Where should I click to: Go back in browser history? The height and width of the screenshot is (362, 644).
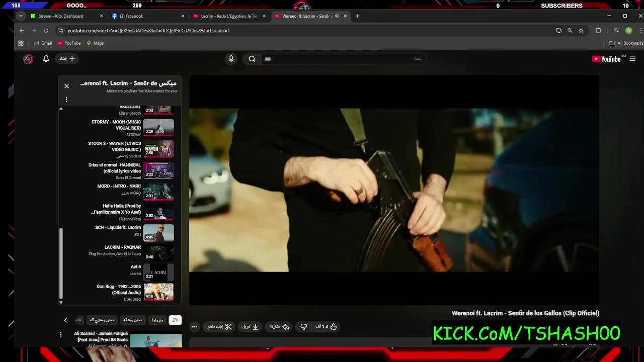tap(21, 31)
